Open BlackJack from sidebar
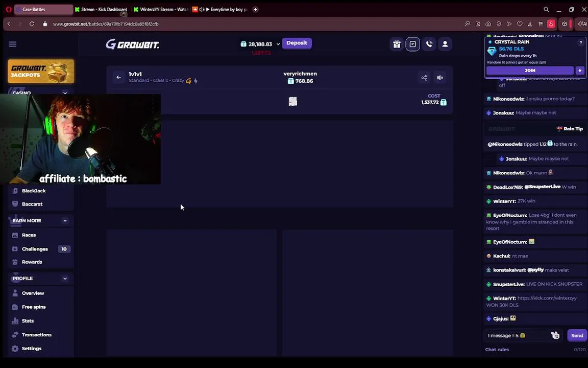The image size is (588, 368). point(33,191)
